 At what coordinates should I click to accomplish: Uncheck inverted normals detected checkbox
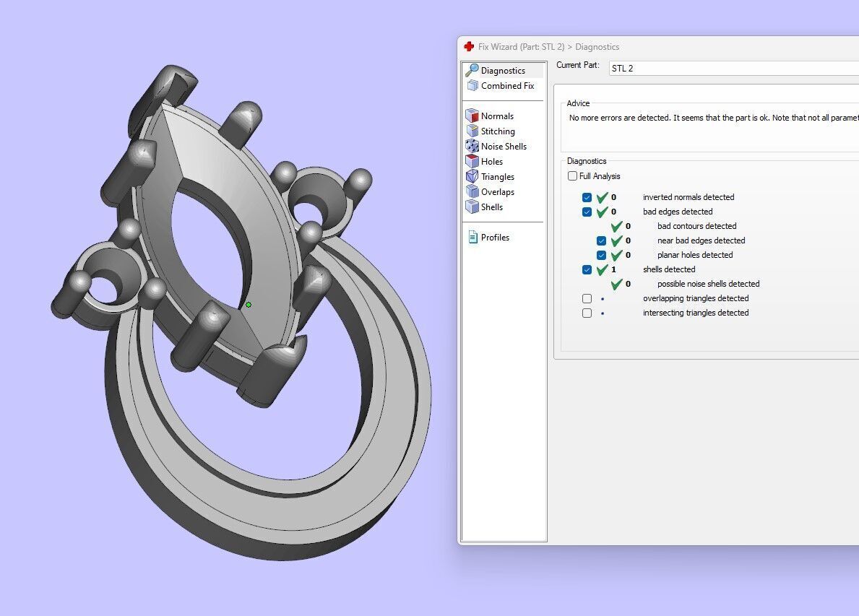click(587, 197)
